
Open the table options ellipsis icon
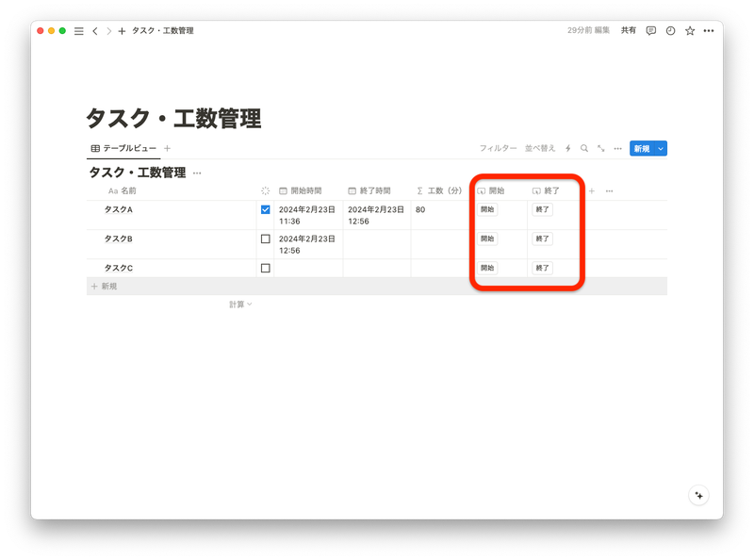coord(617,148)
